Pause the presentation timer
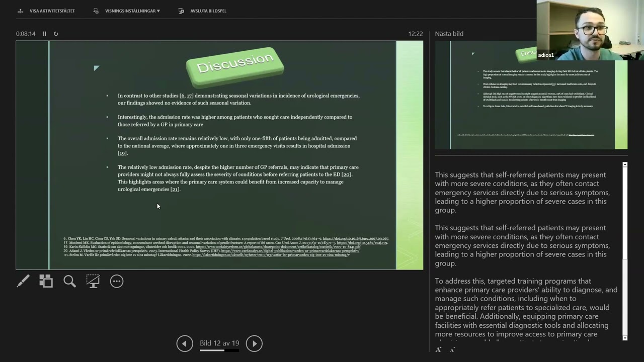Screen dimensions: 644x362 coord(44,34)
